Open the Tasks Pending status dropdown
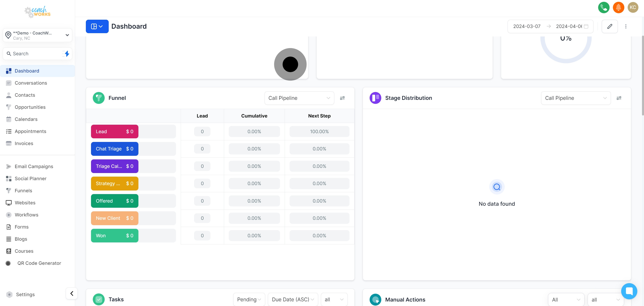This screenshot has width=644, height=306. click(249, 299)
